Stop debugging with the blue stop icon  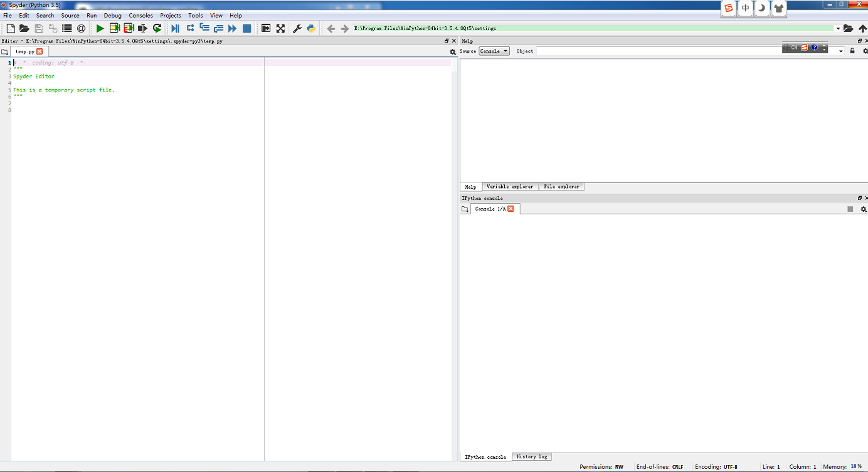tap(246, 28)
